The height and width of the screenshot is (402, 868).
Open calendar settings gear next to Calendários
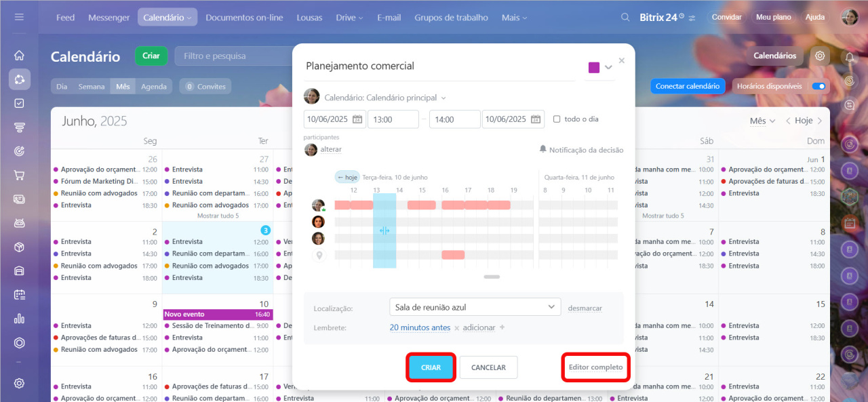pos(820,56)
